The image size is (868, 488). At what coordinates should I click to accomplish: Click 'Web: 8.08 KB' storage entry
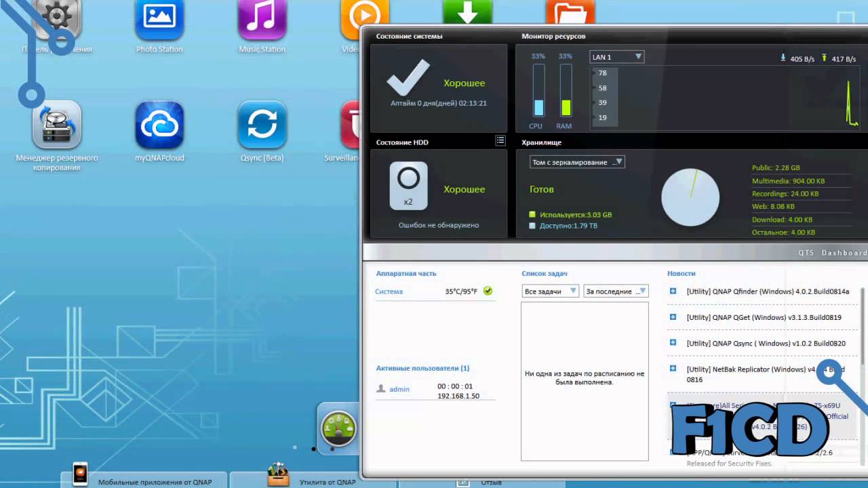coord(773,206)
